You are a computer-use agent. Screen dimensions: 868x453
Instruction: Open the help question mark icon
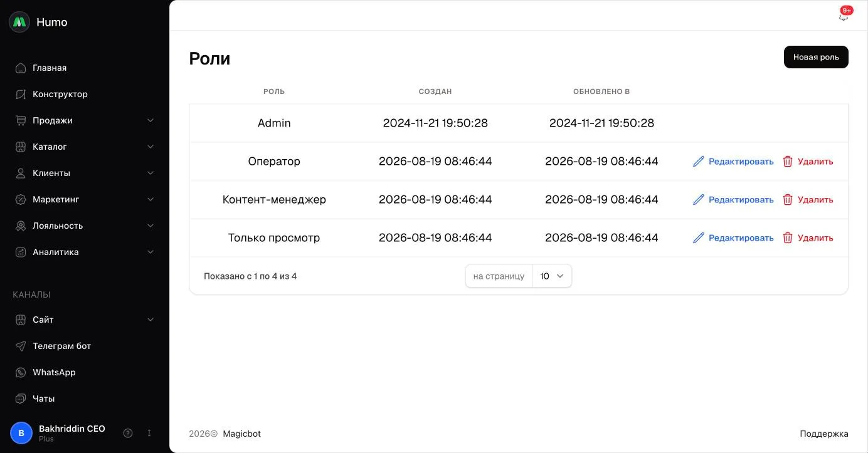(x=128, y=433)
